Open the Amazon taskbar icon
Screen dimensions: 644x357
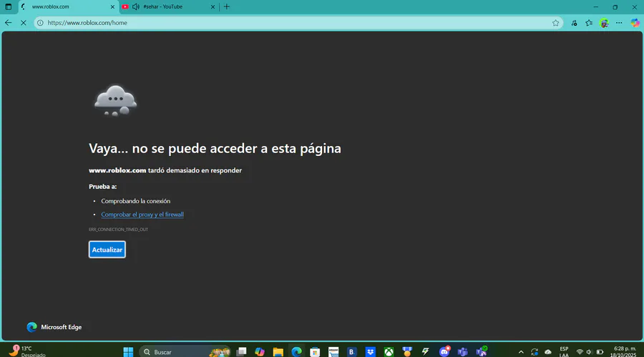coord(333,352)
